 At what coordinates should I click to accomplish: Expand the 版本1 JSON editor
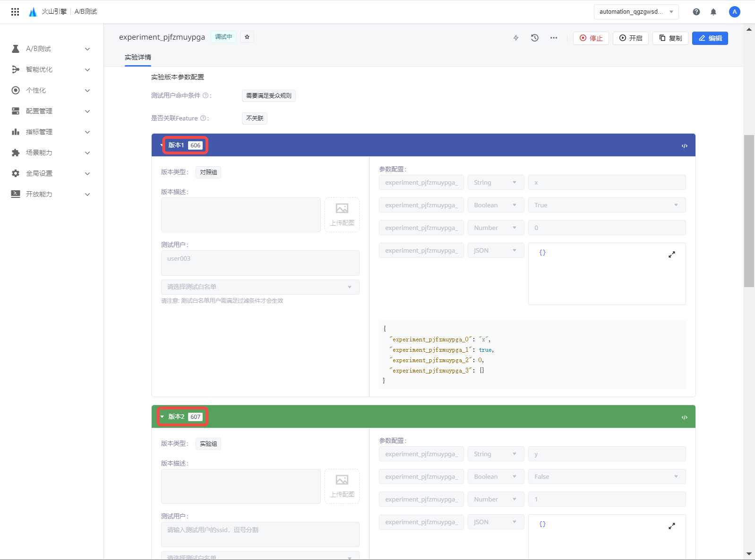pos(672,255)
